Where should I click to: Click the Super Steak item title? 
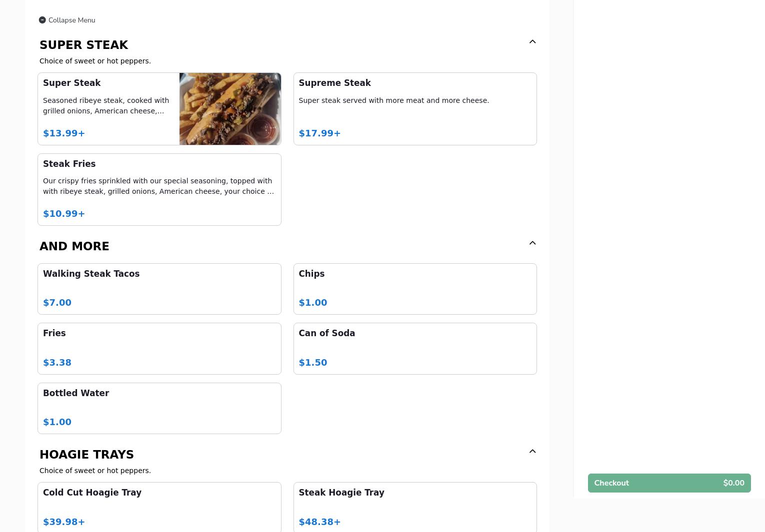[72, 83]
